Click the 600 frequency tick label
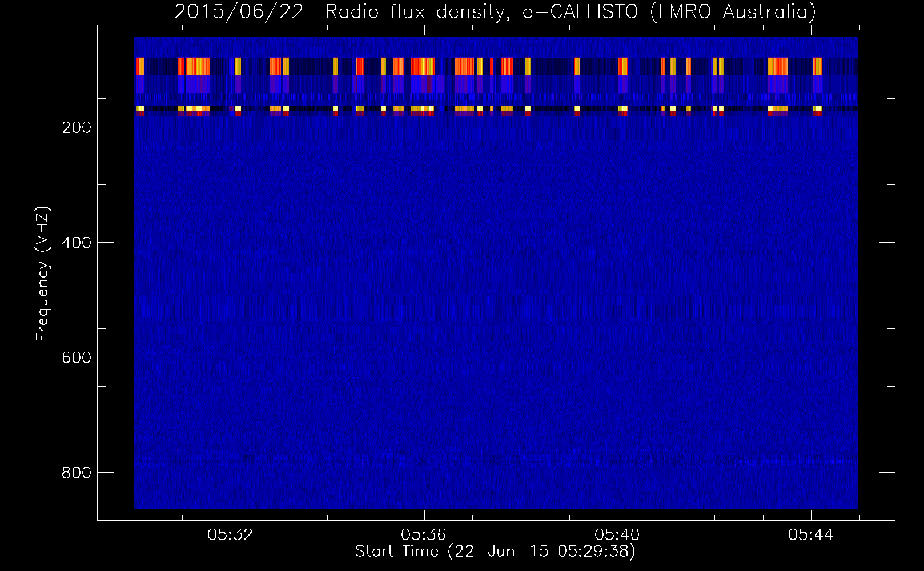 click(77, 357)
